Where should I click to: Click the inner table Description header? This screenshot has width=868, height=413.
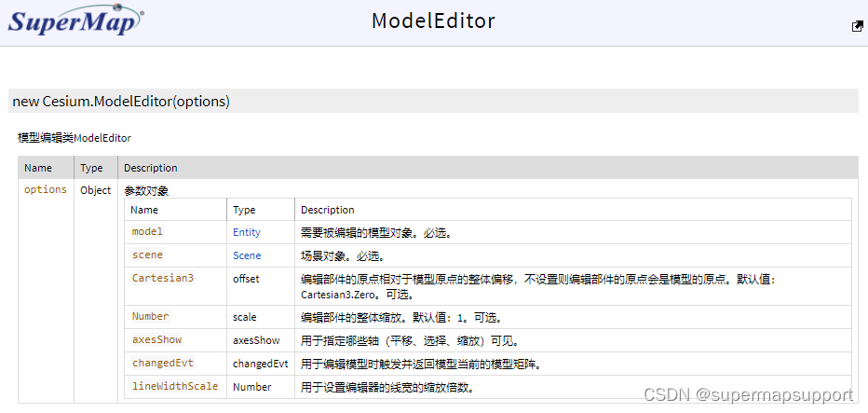[328, 210]
